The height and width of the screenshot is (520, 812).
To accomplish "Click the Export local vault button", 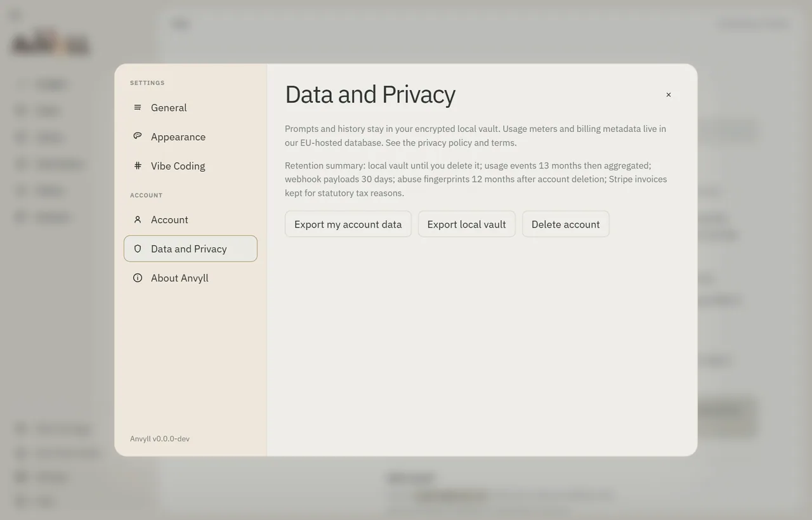I will coord(466,224).
